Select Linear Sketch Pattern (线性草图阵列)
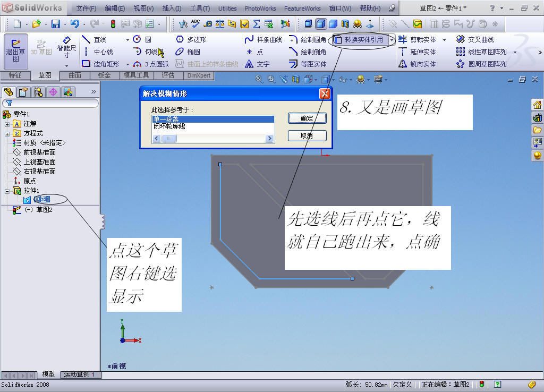Screen dimensions: 544x392 click(x=481, y=52)
